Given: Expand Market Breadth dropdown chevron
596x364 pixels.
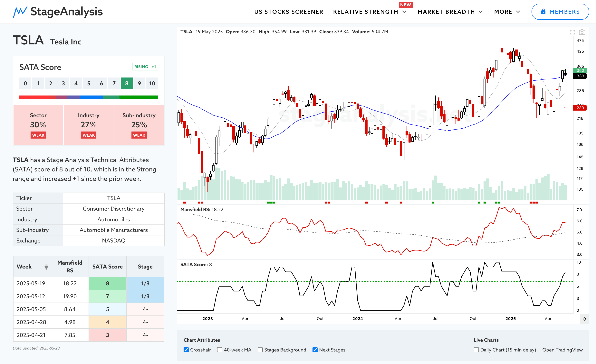Looking at the screenshot, I should (481, 12).
